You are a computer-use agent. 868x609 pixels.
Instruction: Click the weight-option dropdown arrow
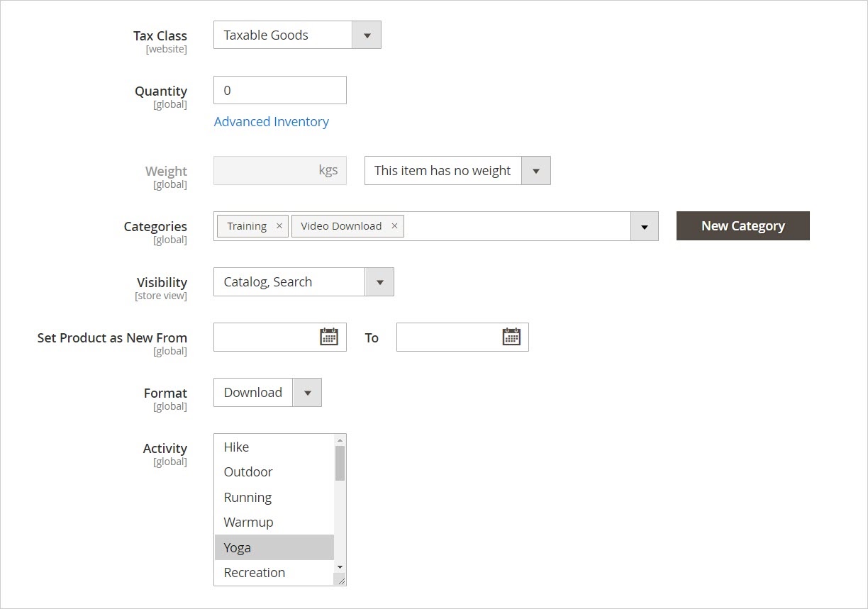[x=537, y=170]
